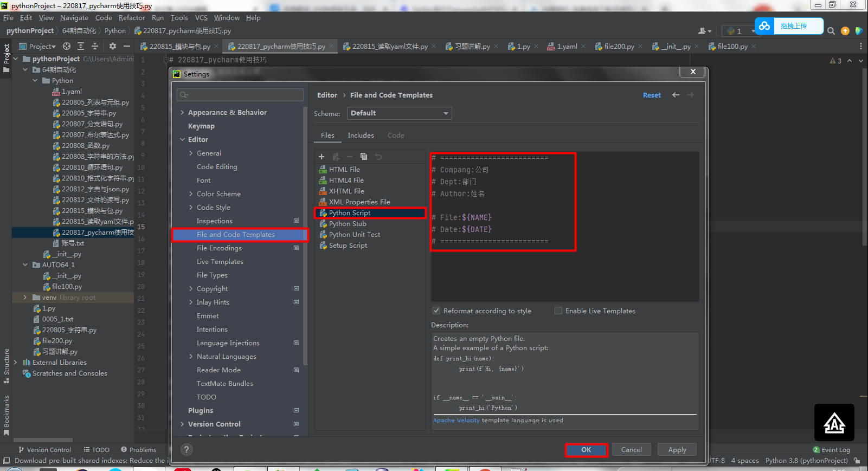
Task: Hide the Project tool window
Action: (127, 46)
